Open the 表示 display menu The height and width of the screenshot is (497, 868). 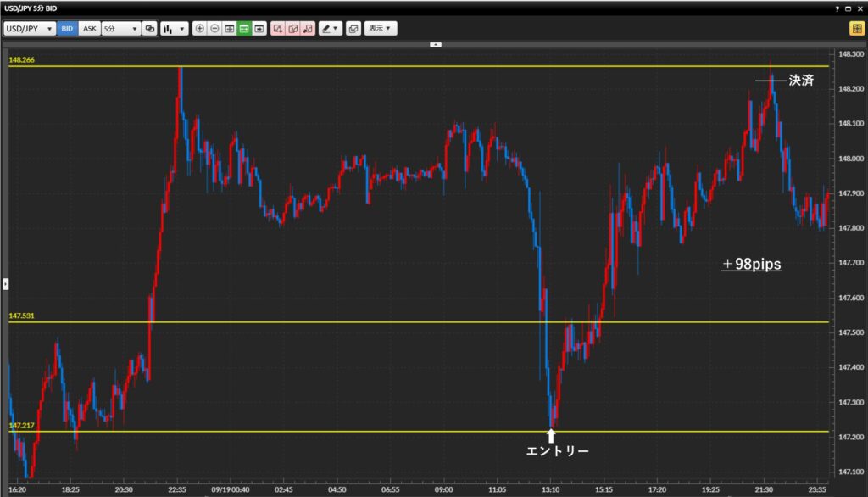pyautogui.click(x=381, y=28)
